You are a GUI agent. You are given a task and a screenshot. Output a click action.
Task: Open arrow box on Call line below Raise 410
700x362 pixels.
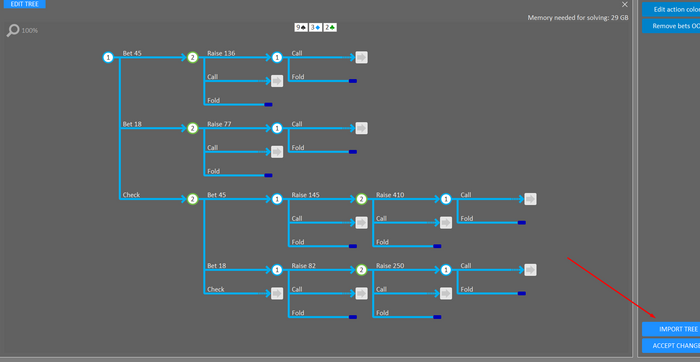pyautogui.click(x=446, y=223)
